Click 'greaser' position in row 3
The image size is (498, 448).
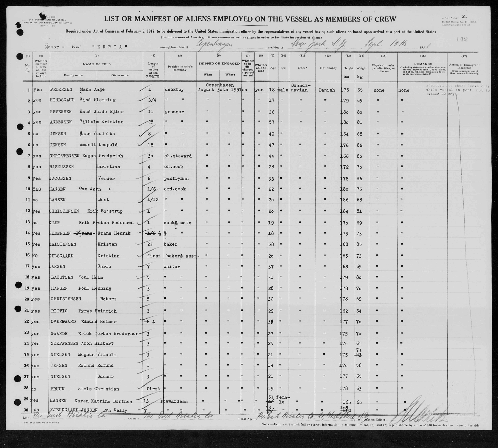click(174, 112)
